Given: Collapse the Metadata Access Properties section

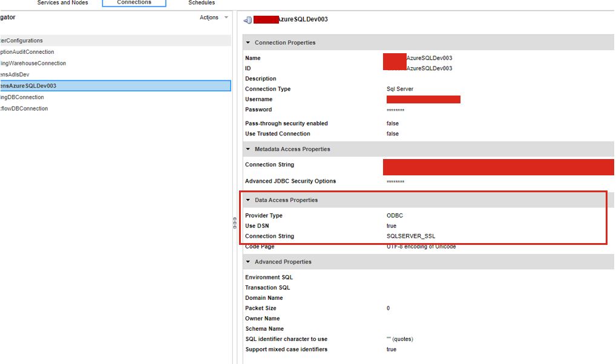Looking at the screenshot, I should pyautogui.click(x=248, y=149).
